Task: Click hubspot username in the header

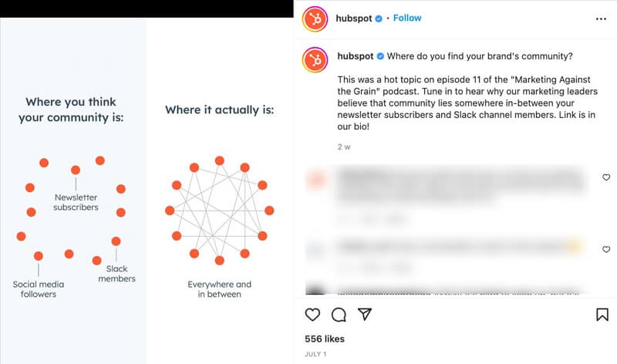Action: (354, 19)
